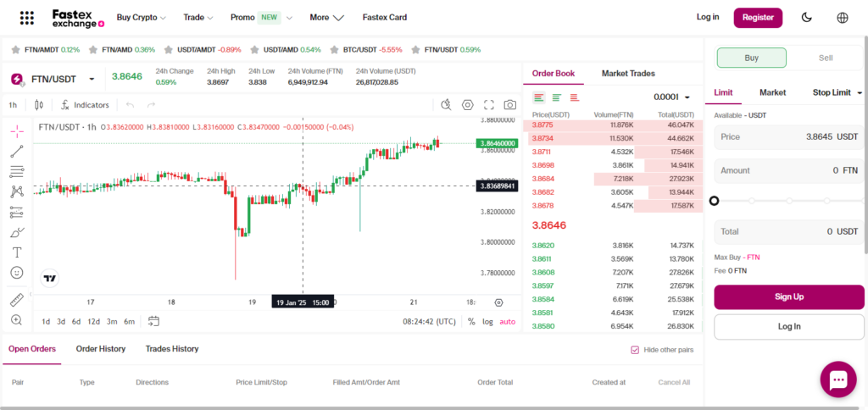Screen dimensions: 868x410
Task: Favorite the BTC/USDT ticker star
Action: pyautogui.click(x=334, y=50)
